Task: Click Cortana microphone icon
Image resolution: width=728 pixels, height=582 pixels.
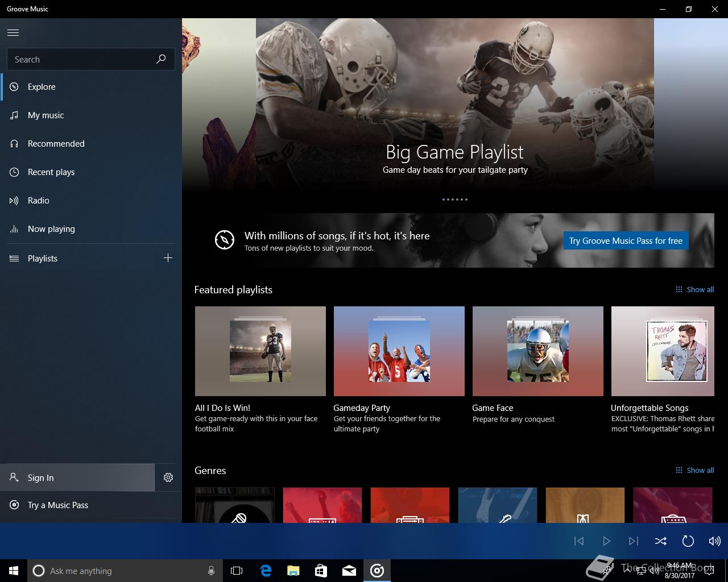Action: 211,571
